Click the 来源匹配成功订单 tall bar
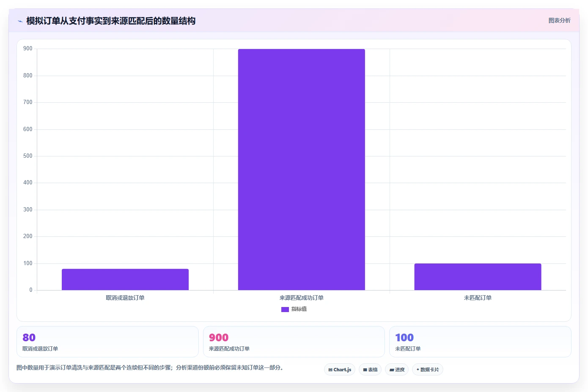The width and height of the screenshot is (588, 392). [301, 170]
